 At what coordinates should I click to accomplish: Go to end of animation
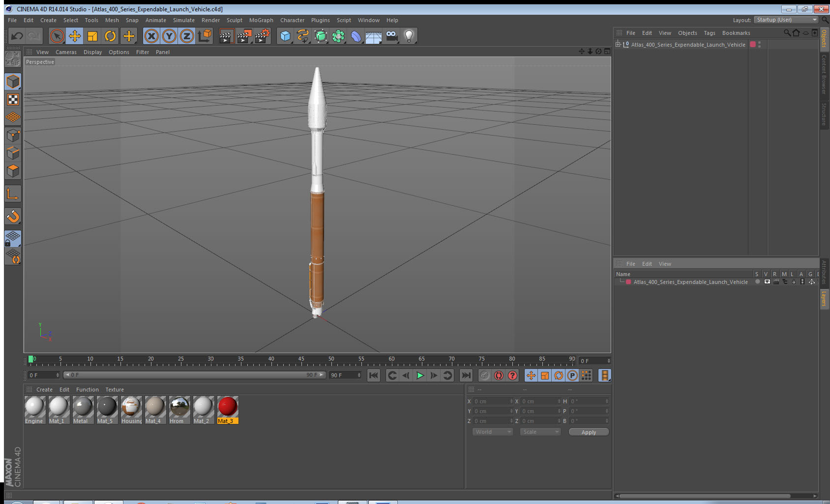point(466,375)
